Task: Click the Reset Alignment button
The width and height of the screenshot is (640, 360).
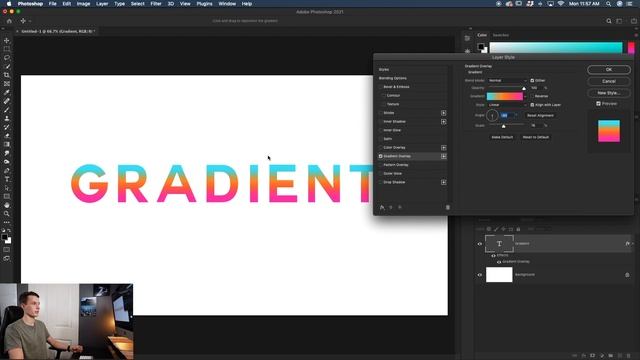Action: (x=540, y=116)
